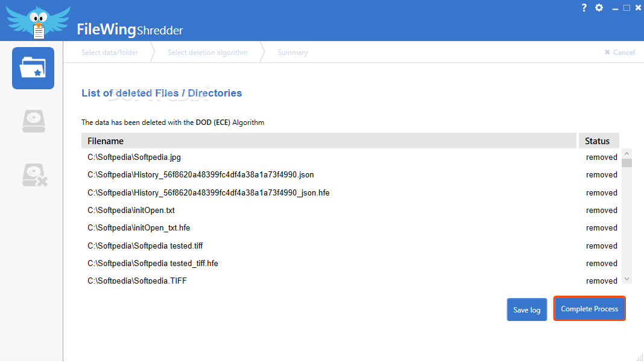Click the Status column header

click(598, 141)
